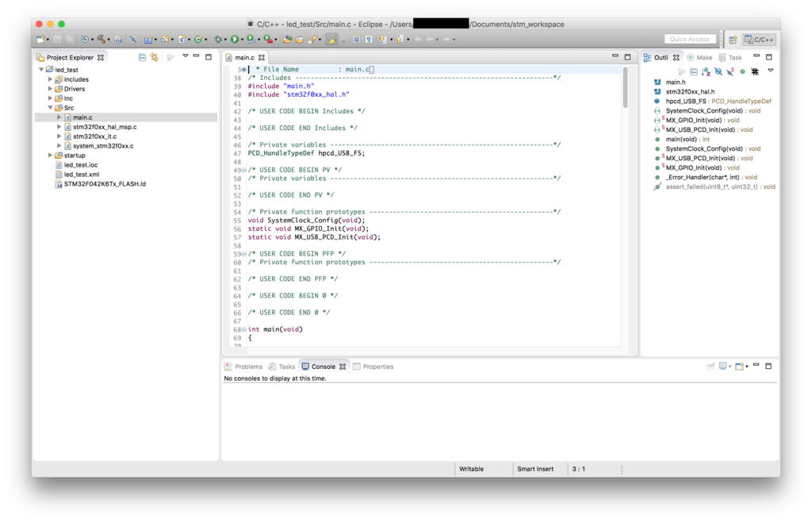
Task: Click the green Run button icon
Action: [x=235, y=40]
